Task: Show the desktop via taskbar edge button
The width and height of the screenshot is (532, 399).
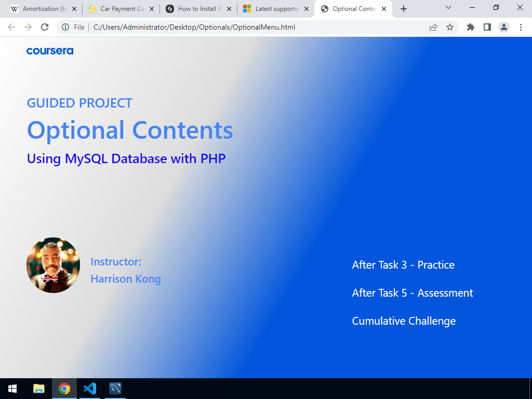Action: [x=530, y=389]
